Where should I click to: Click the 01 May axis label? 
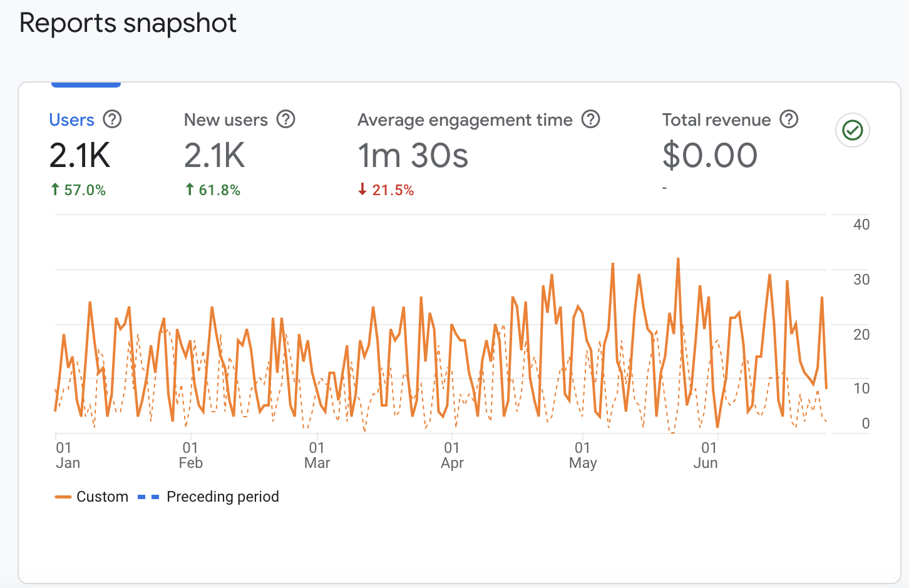tap(583, 455)
